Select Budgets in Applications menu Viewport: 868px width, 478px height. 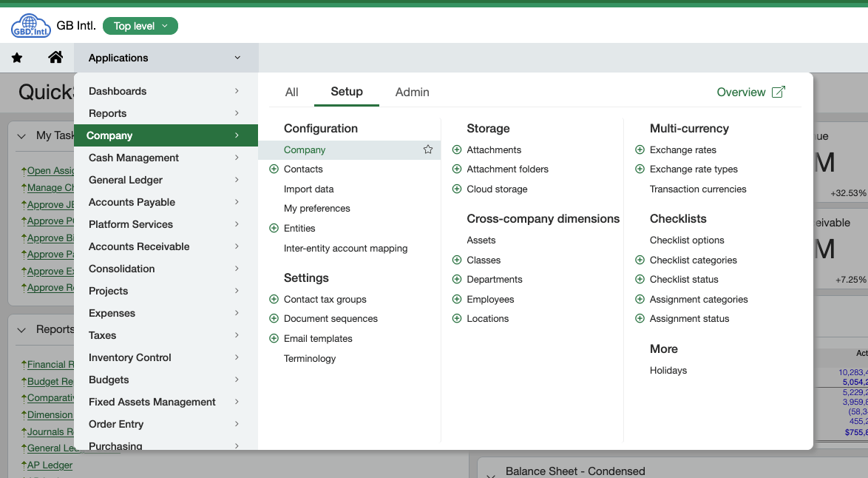[x=166, y=380]
